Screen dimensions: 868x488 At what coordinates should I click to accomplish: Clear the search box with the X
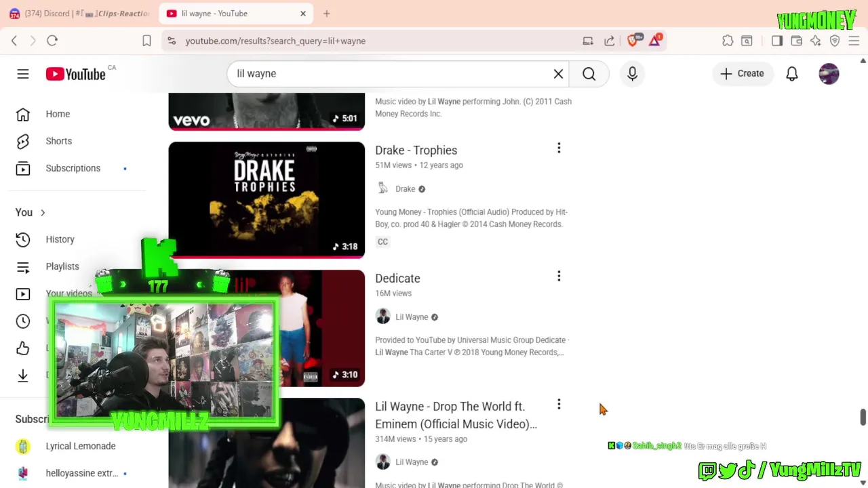click(x=558, y=74)
